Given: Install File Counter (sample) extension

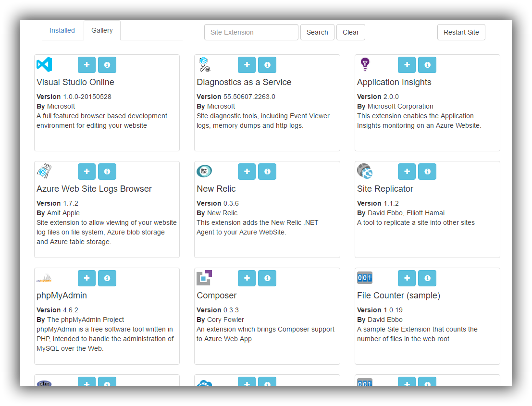Looking at the screenshot, I should click(407, 278).
